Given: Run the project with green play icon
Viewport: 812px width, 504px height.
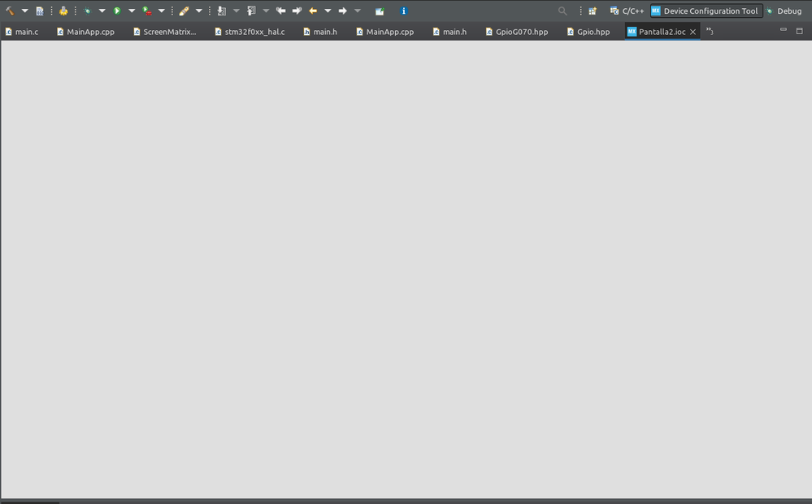Looking at the screenshot, I should 117,11.
